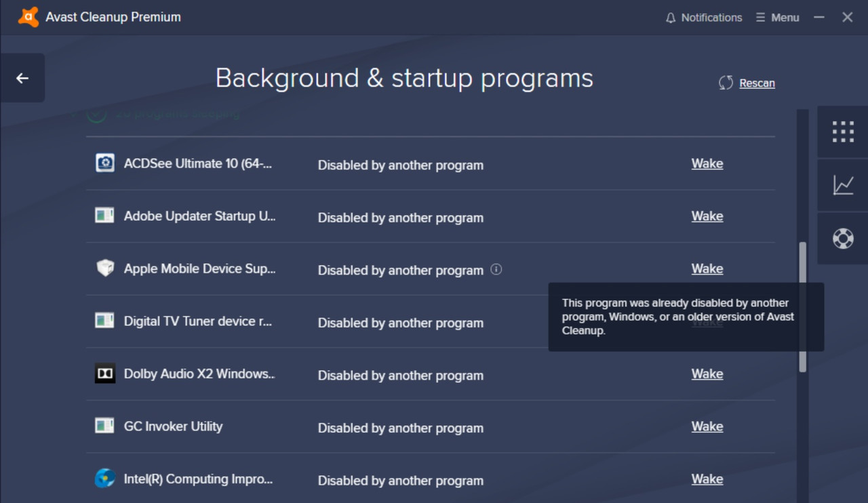The width and height of the screenshot is (868, 503).
Task: Click the tooltip about already disabled program
Action: pyautogui.click(x=686, y=317)
